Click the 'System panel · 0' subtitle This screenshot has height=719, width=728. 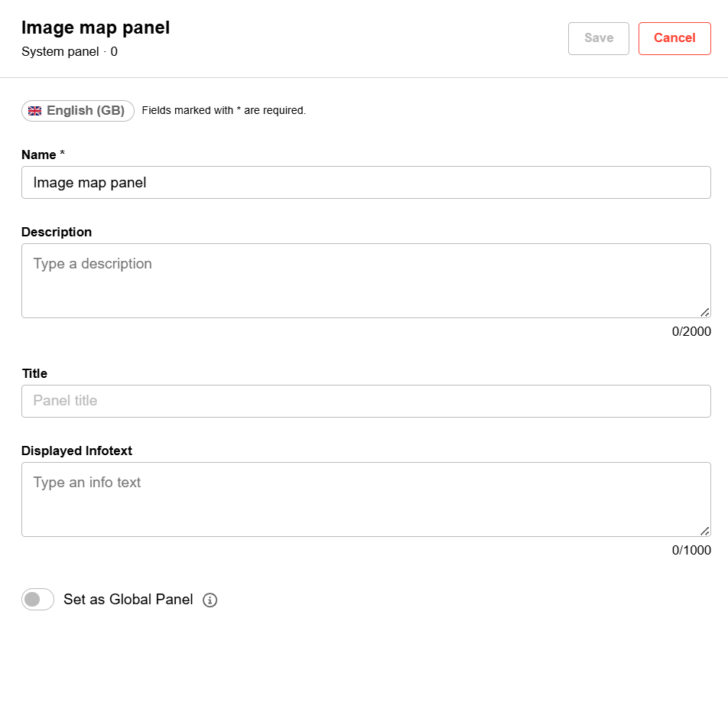tap(70, 52)
